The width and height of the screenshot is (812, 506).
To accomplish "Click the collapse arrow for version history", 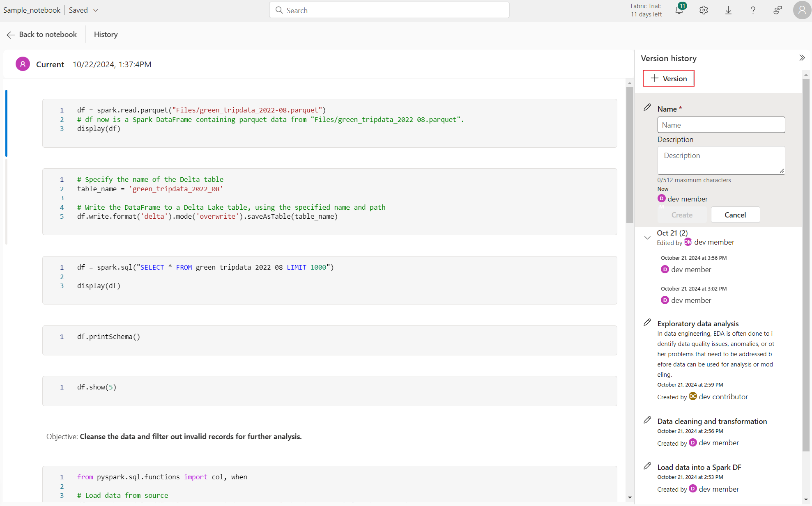I will (802, 58).
